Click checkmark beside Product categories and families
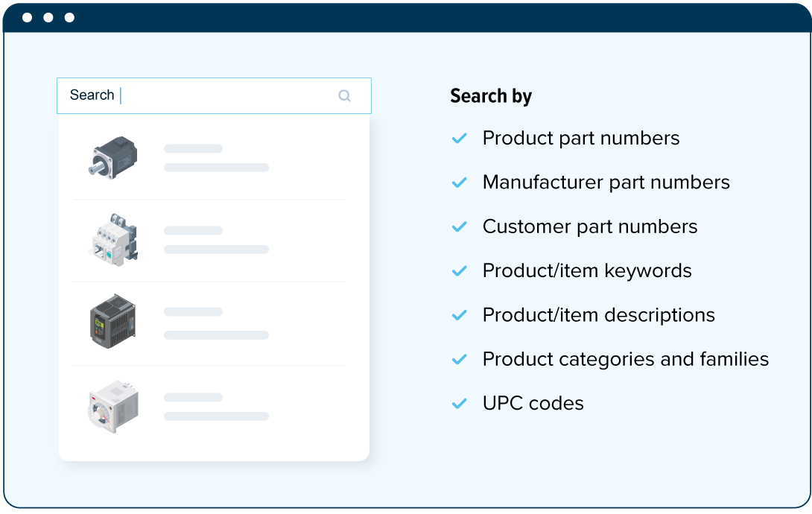This screenshot has height=514, width=812. (460, 359)
